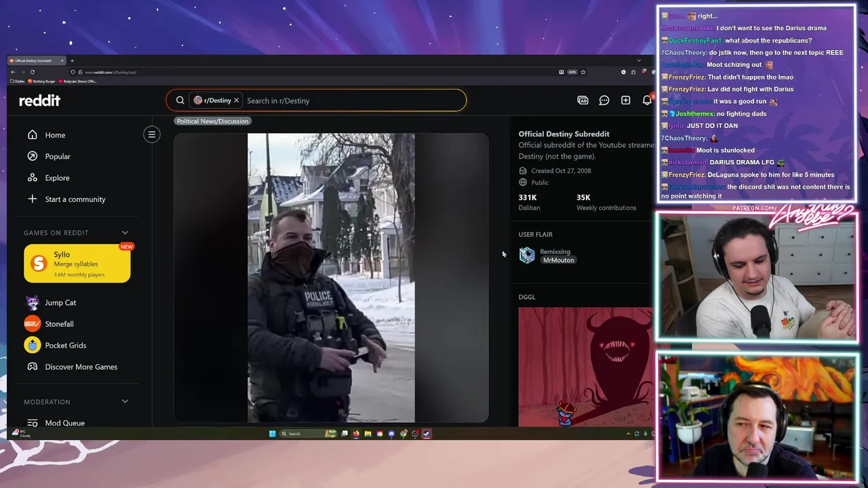The image size is (868, 488).
Task: Collapse the Moderation section
Action: [x=125, y=402]
